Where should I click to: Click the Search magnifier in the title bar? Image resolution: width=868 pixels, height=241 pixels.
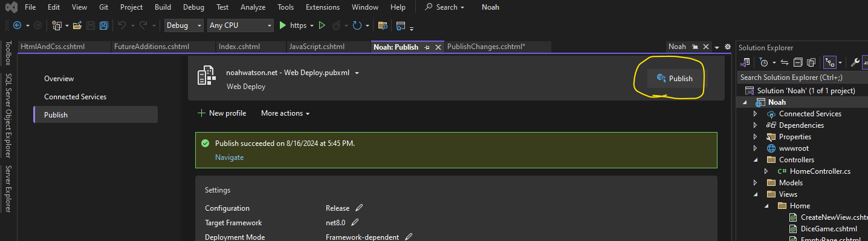click(429, 7)
